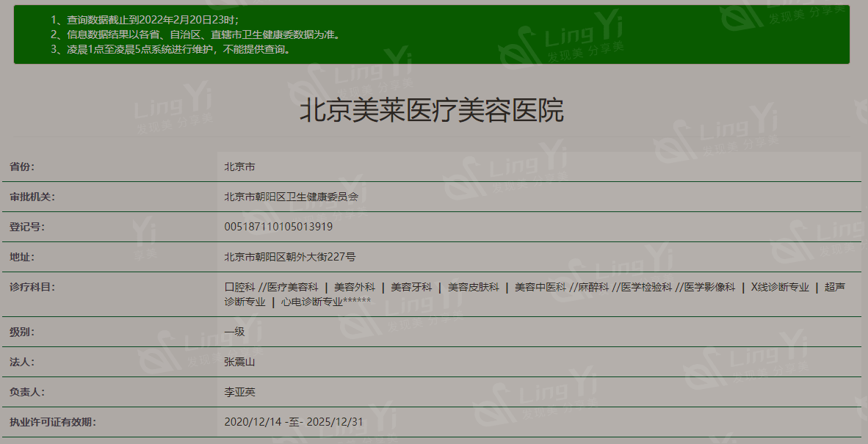Click the 执业许可证有效期 row label
The width and height of the screenshot is (868, 444).
53,422
